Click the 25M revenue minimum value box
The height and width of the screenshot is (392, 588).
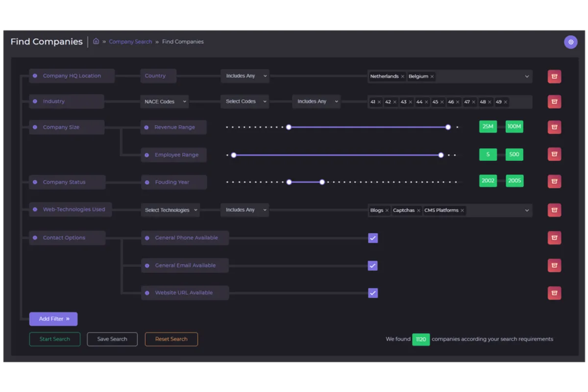pos(488,126)
